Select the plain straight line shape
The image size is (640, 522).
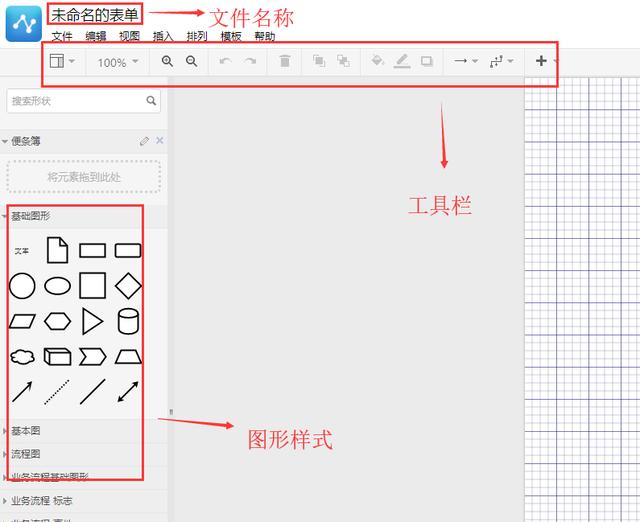(93, 392)
